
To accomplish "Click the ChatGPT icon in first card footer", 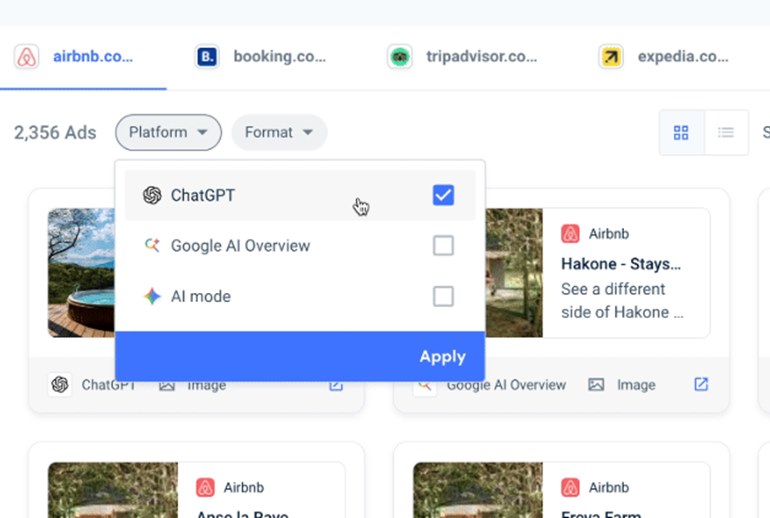I will coord(60,384).
